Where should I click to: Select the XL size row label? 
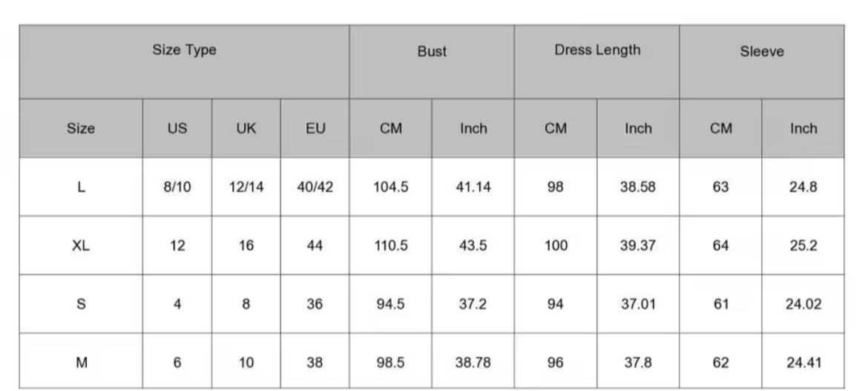click(x=81, y=246)
